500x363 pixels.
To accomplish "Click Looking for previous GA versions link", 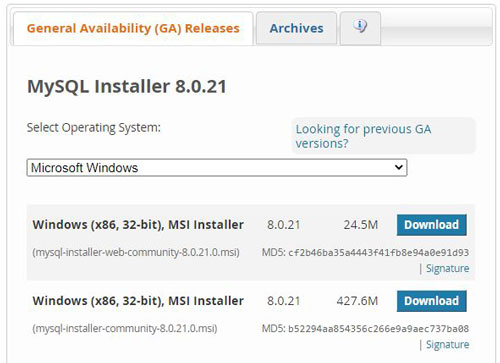I will (363, 136).
